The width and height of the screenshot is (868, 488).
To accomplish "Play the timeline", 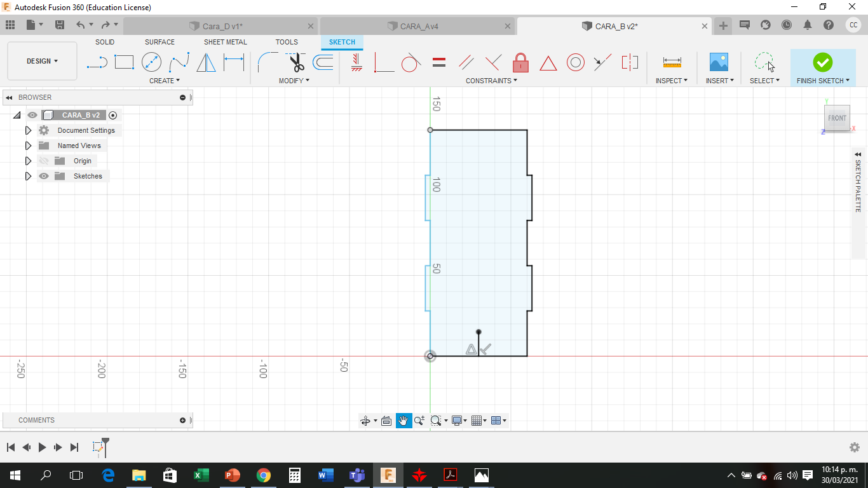I will (x=42, y=447).
